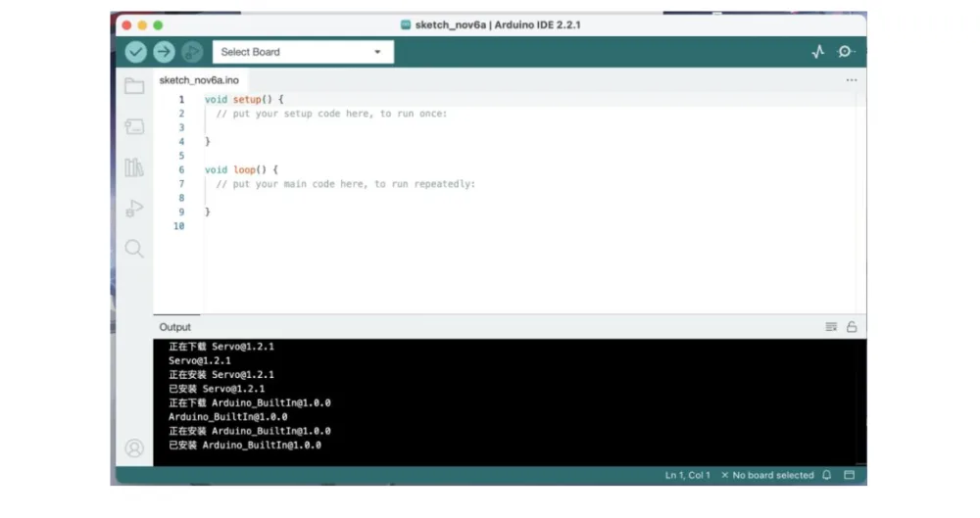Open the Select Board dropdown
The image size is (980, 518).
click(x=303, y=52)
